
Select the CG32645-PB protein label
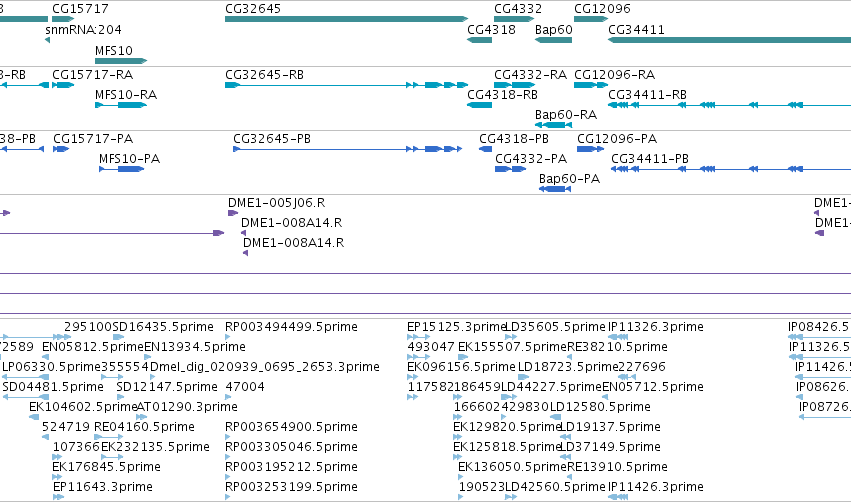[272, 138]
